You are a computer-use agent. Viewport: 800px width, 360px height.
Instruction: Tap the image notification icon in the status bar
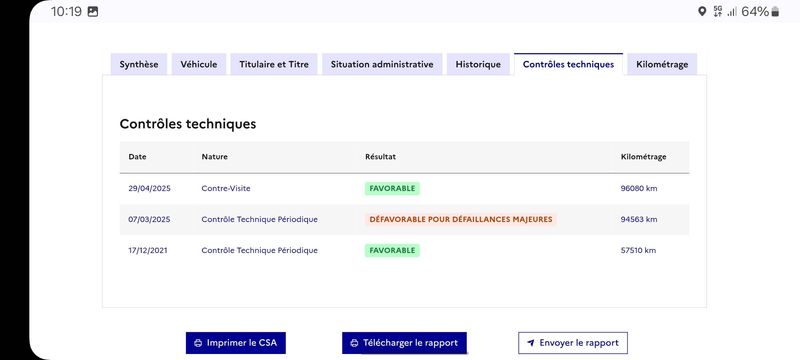point(93,12)
